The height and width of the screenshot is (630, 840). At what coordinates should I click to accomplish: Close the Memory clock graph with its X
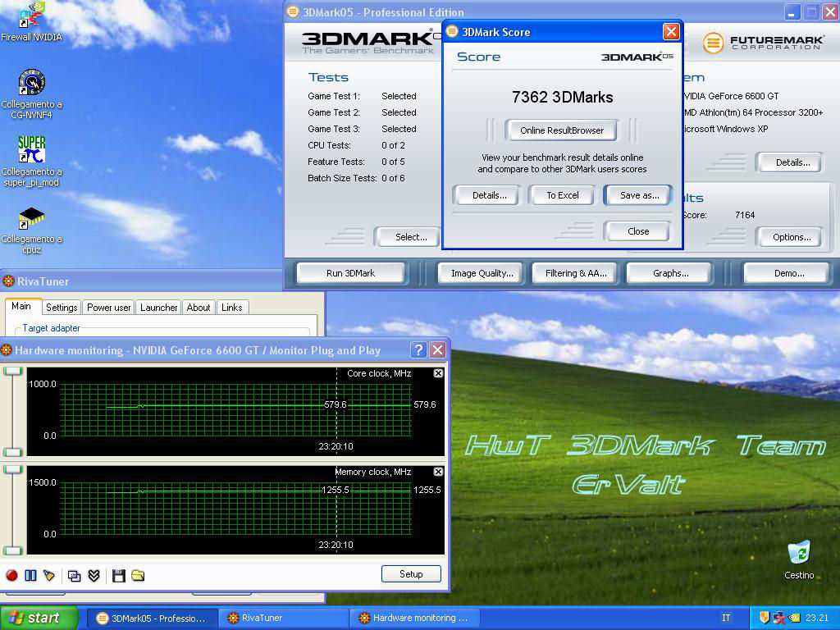[x=438, y=472]
